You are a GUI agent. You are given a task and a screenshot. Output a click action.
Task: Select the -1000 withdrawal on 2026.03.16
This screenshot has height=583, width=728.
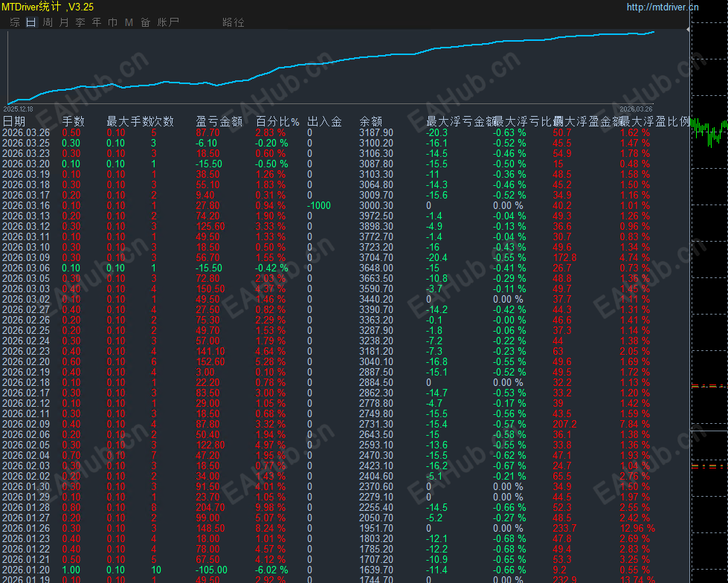[x=319, y=206]
